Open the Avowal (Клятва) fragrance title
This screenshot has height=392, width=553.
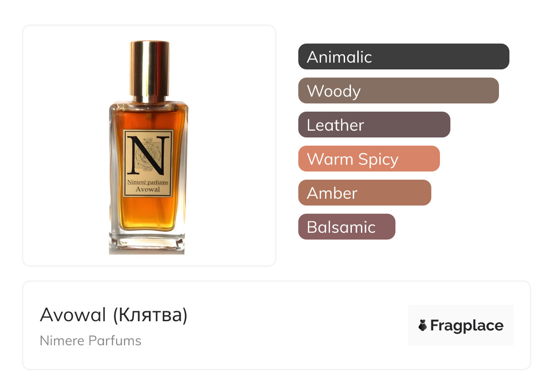(114, 315)
